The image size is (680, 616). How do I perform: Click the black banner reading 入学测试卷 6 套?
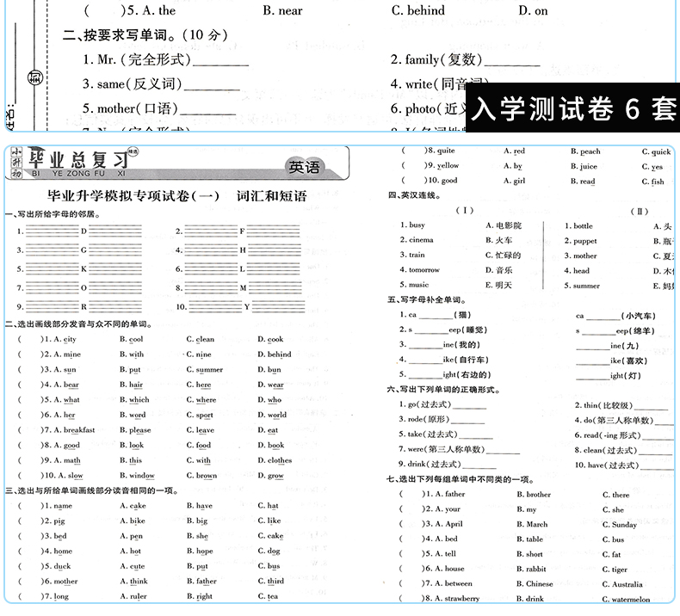click(x=572, y=108)
